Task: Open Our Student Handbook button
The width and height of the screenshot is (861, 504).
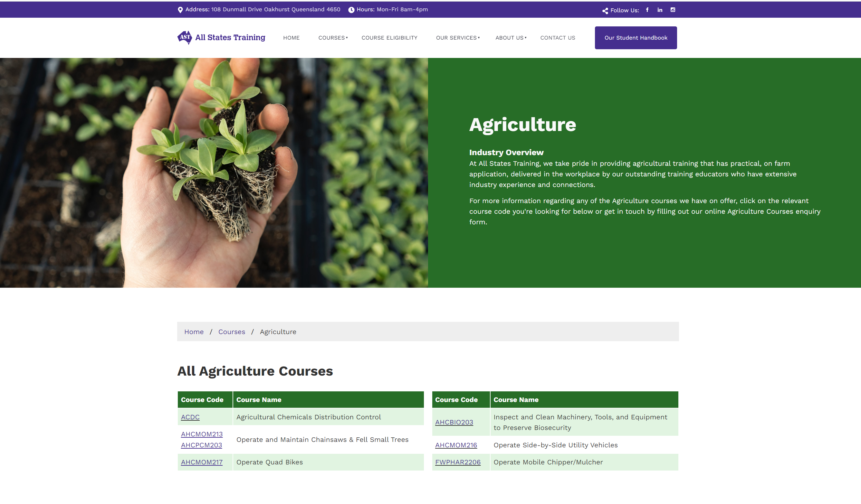Action: 636,38
